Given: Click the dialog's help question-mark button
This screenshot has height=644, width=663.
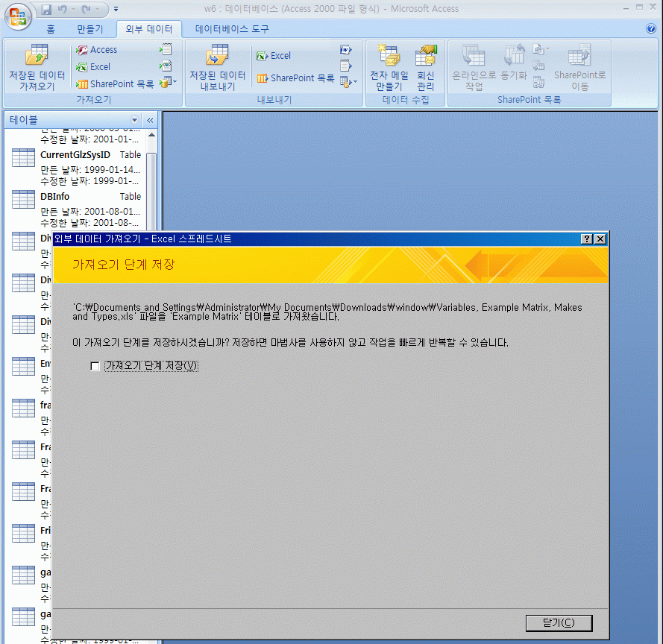Looking at the screenshot, I should pos(587,239).
